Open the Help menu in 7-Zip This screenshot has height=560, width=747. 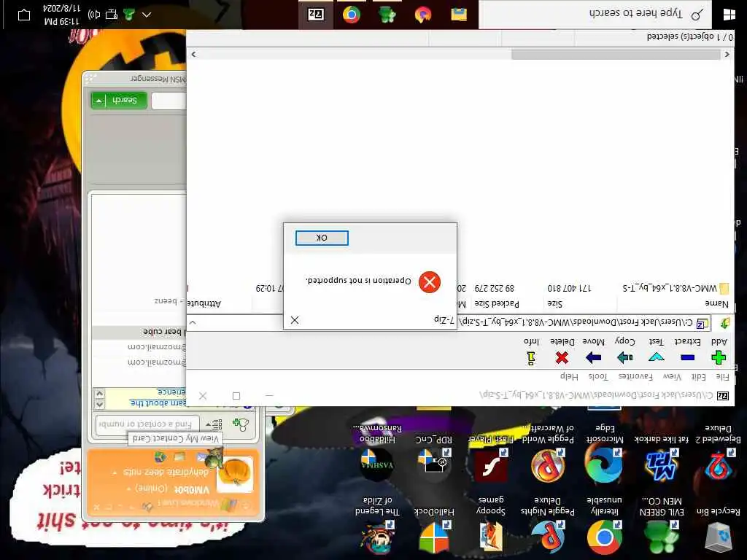point(569,377)
